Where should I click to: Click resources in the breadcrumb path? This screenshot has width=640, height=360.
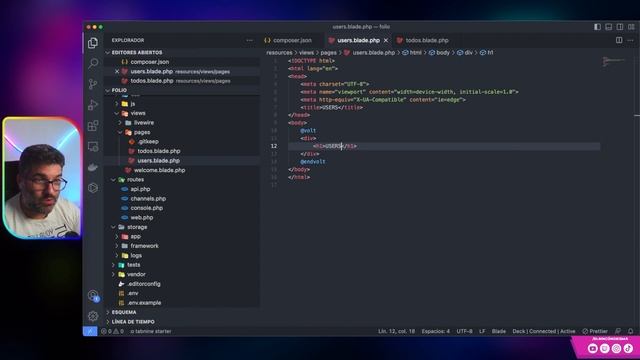tap(279, 53)
